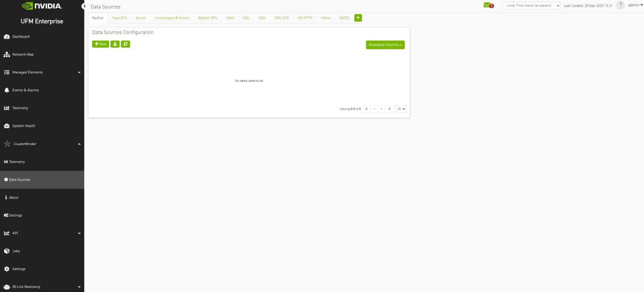
Task: Click the upload data sources icon button
Action: 115,44
